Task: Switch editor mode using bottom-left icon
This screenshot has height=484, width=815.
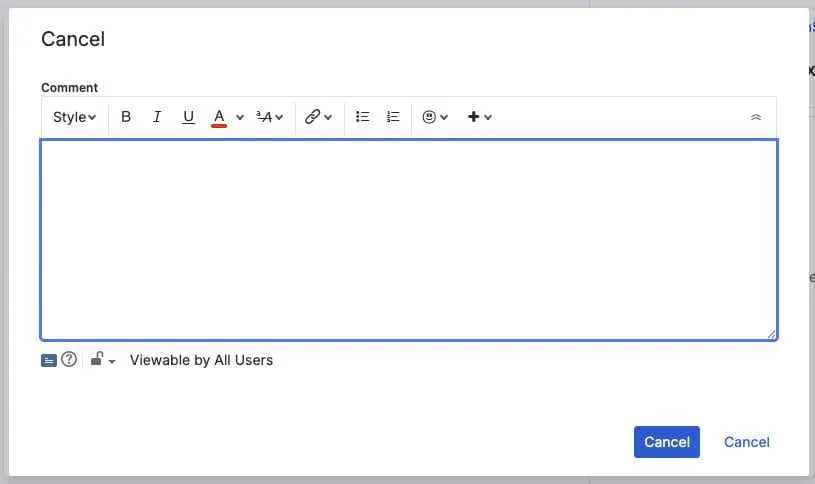Action: [49, 360]
